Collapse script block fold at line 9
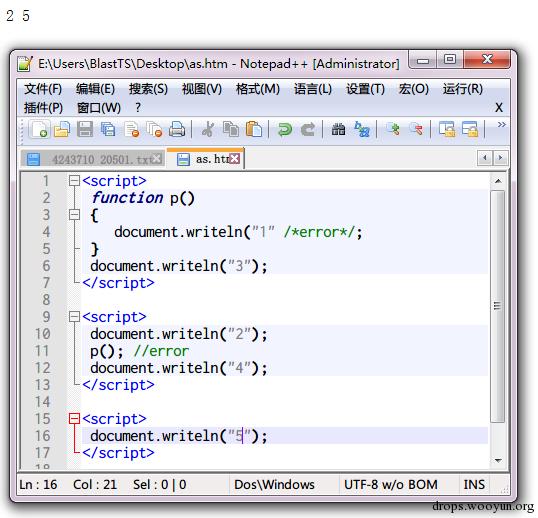The image size is (538, 518). [x=74, y=317]
